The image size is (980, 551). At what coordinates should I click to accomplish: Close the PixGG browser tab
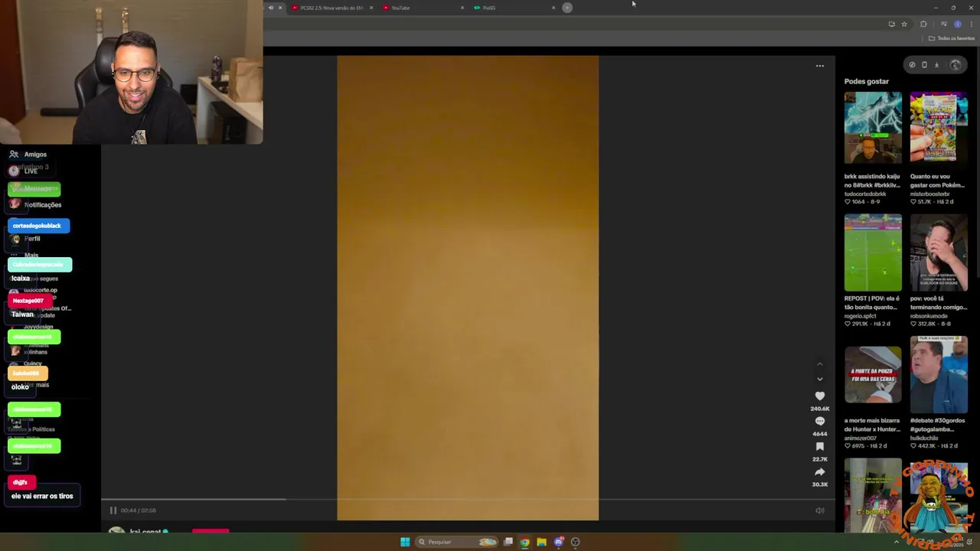(x=554, y=8)
